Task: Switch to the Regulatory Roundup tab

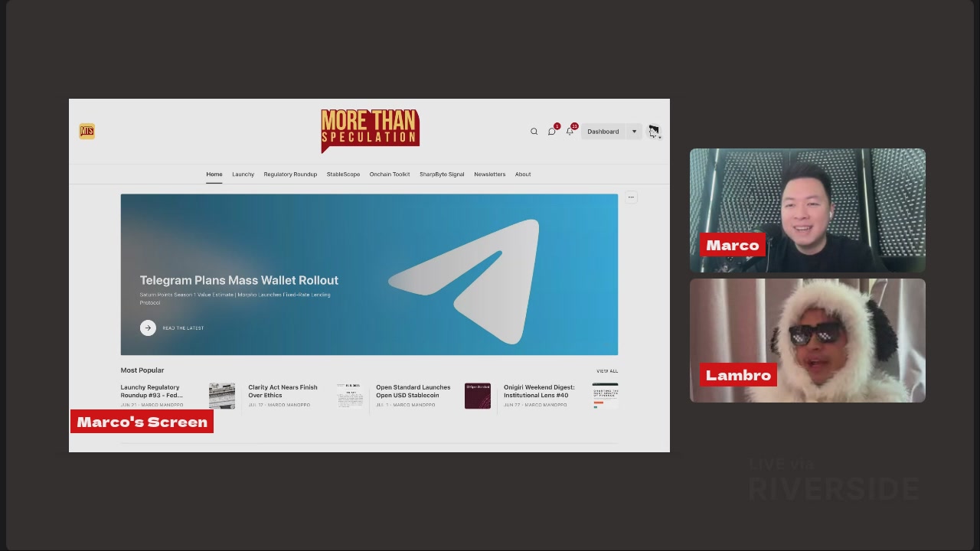Action: (x=290, y=174)
